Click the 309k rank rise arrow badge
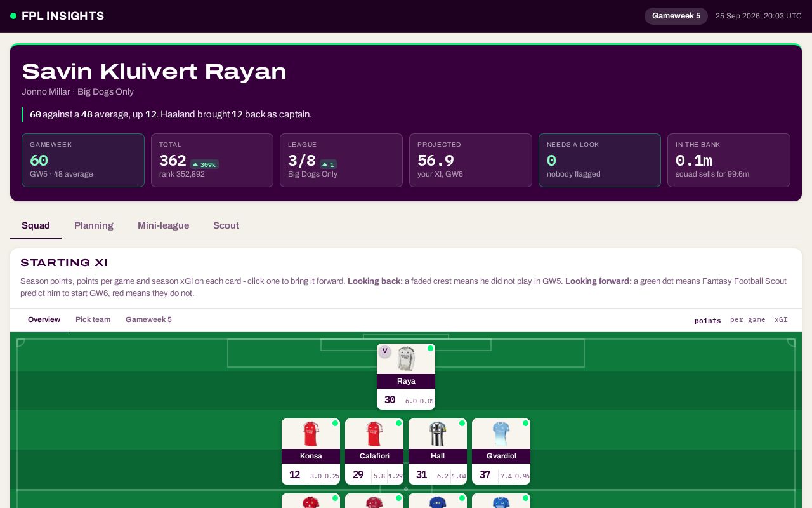Screen dimensions: 812x508 tap(204, 164)
